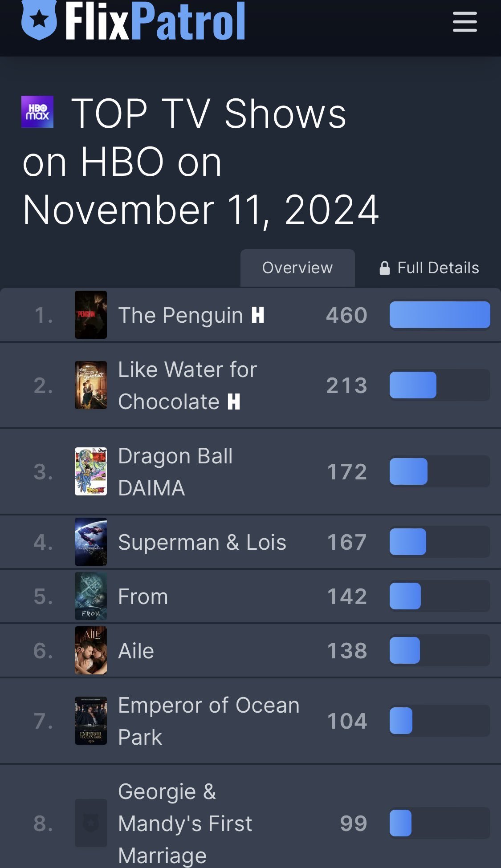Click The Penguin's points progress bar
The width and height of the screenshot is (501, 868).
[x=440, y=315]
